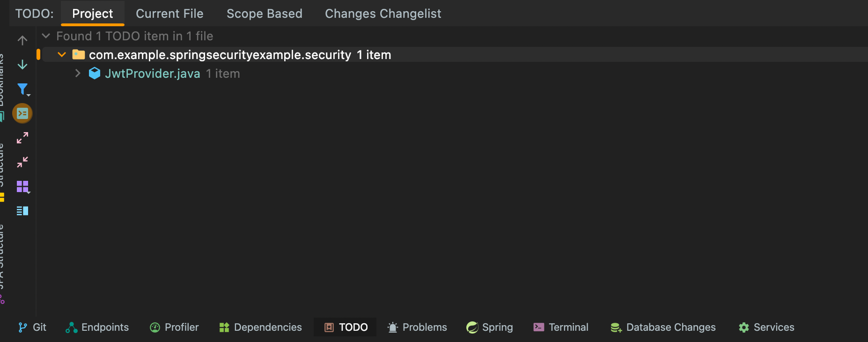The width and height of the screenshot is (868, 342).
Task: Open the Git tool window
Action: tap(32, 327)
